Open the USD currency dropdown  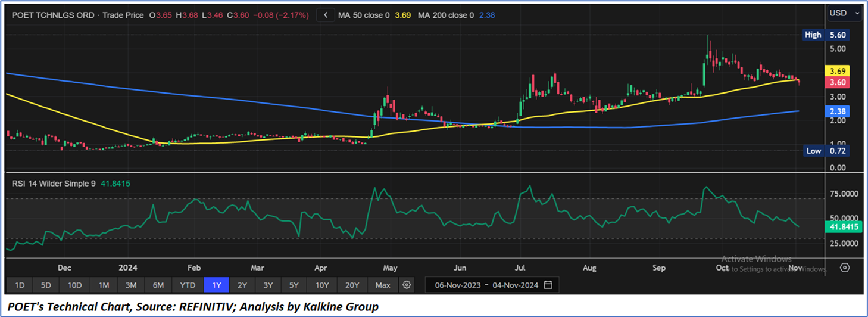click(845, 13)
